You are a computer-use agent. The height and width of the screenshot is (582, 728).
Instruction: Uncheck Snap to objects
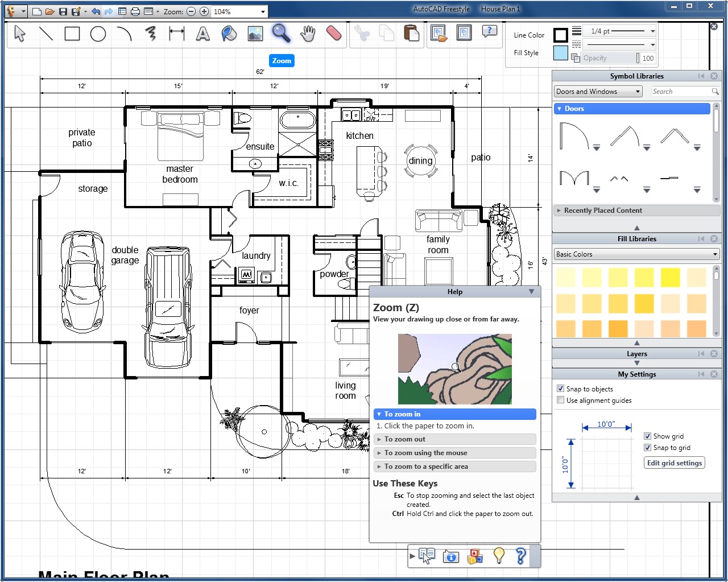tap(560, 389)
